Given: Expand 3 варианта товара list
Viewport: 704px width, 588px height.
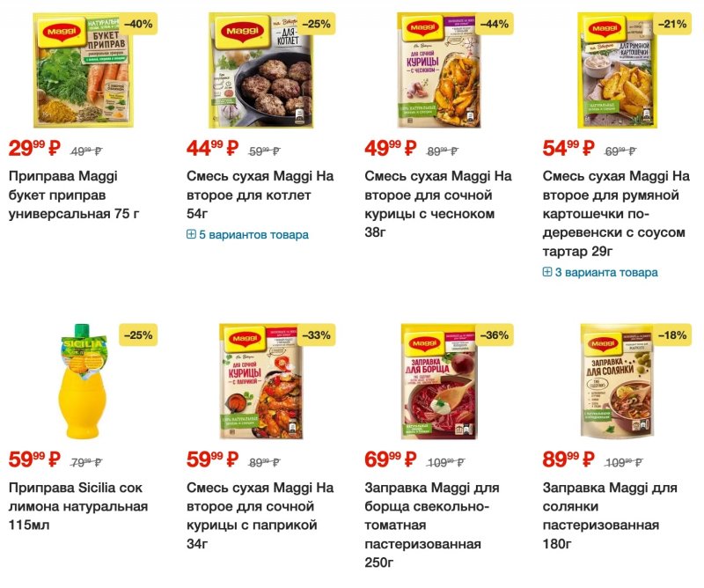Looking at the screenshot, I should [600, 272].
